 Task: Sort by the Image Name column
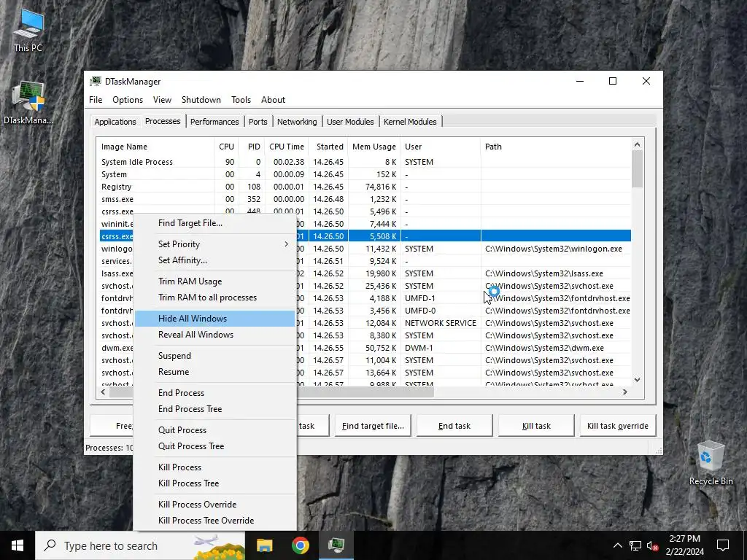pyautogui.click(x=155, y=147)
